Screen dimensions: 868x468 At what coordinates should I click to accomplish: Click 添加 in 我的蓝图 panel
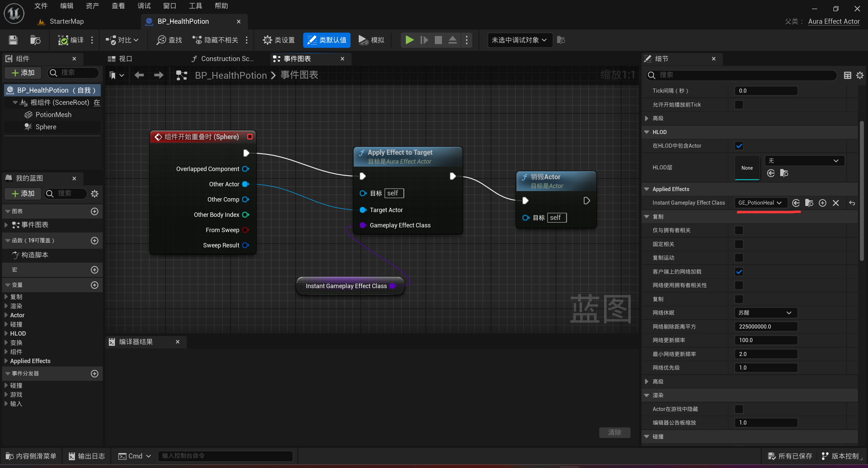[x=23, y=193]
